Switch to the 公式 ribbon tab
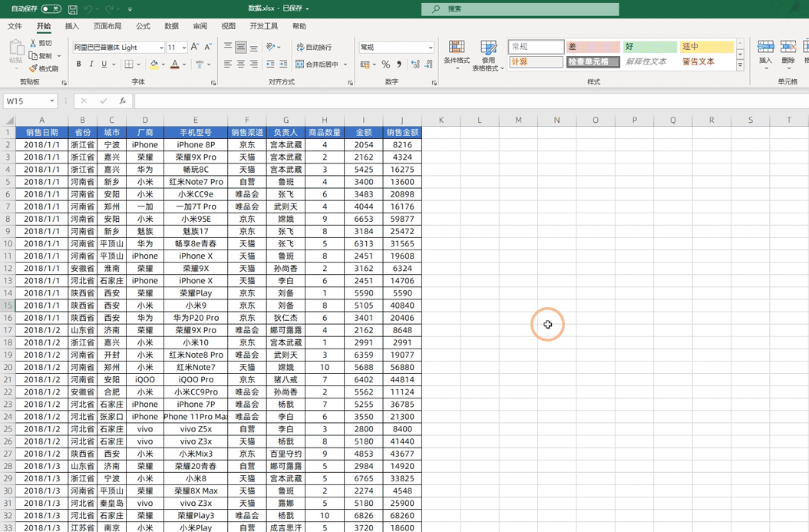The width and height of the screenshot is (809, 532). pyautogui.click(x=143, y=26)
